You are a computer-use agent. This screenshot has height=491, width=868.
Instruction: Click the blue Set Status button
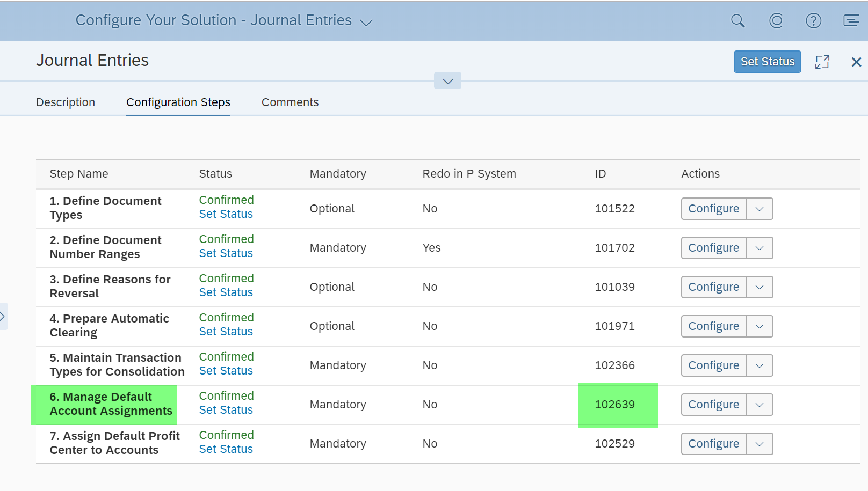[767, 62]
